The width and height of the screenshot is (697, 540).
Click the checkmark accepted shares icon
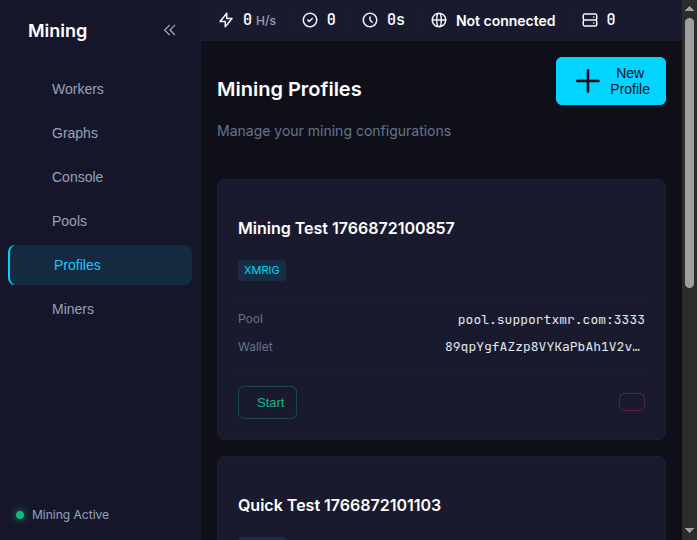pos(310,20)
